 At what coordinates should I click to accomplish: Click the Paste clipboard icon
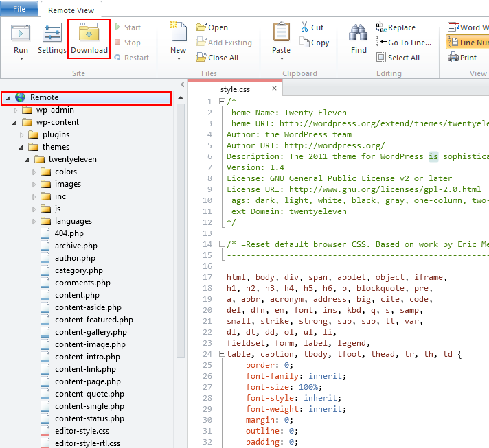(x=282, y=32)
